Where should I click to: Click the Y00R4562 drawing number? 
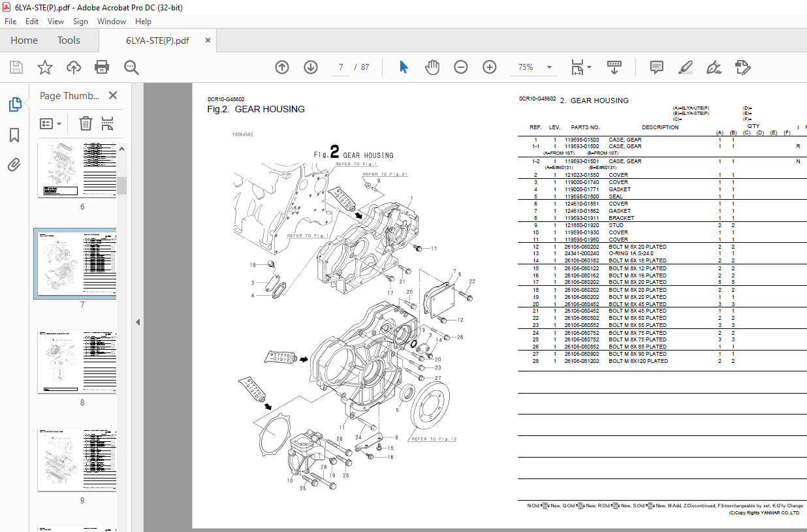tap(242, 134)
